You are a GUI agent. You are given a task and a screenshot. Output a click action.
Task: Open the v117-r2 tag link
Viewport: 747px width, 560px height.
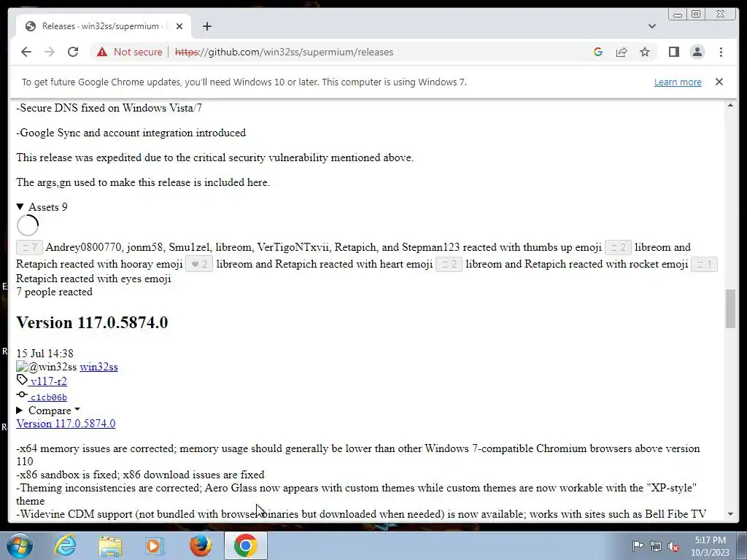click(x=47, y=381)
